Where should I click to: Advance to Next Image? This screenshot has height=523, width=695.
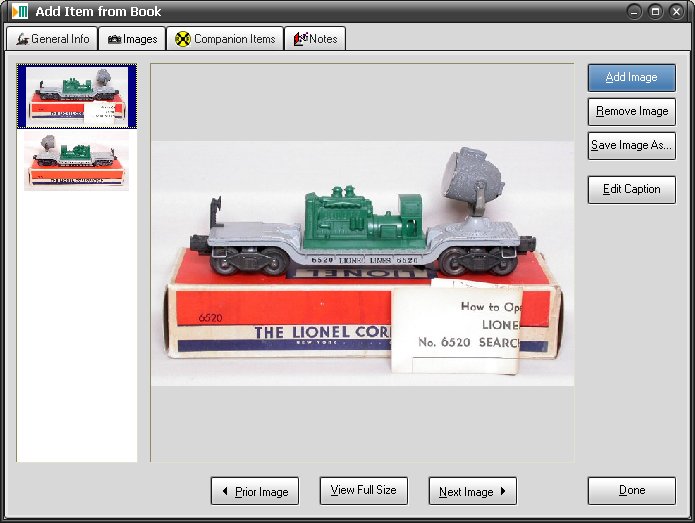coord(472,491)
